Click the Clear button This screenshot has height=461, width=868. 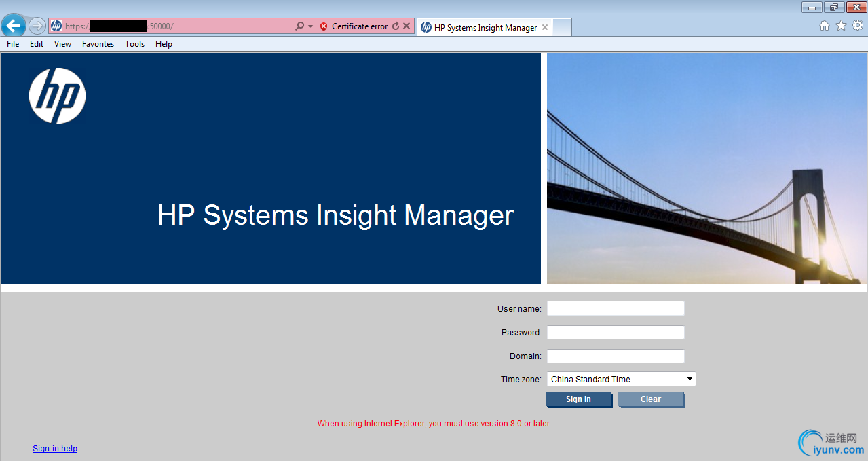(651, 399)
